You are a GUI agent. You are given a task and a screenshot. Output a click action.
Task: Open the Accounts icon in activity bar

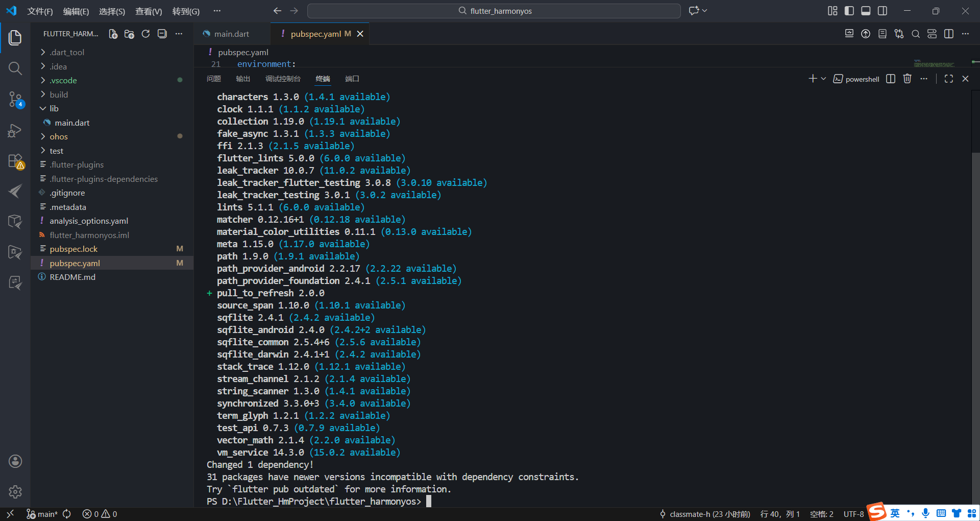(15, 461)
